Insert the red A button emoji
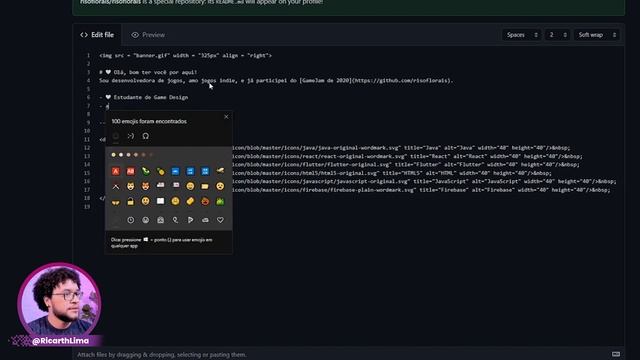The image size is (640, 360). click(116, 171)
